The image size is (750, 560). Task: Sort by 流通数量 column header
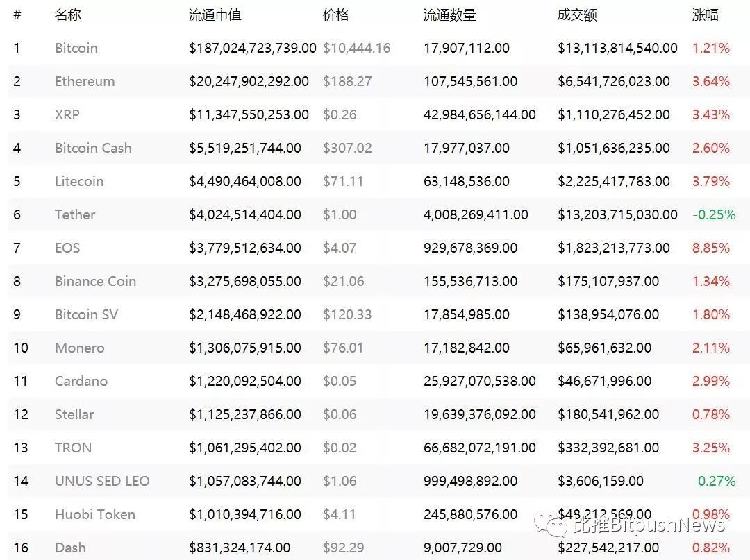tap(449, 15)
